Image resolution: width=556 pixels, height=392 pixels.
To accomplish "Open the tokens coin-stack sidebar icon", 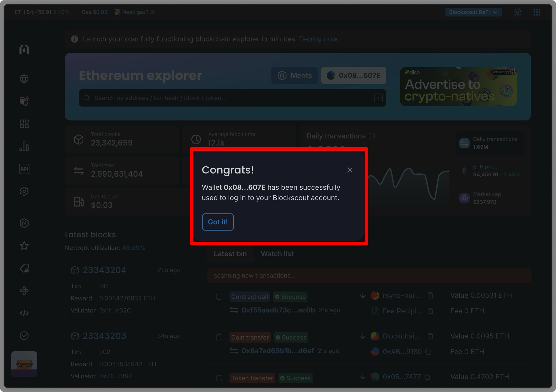I will 24,101.
